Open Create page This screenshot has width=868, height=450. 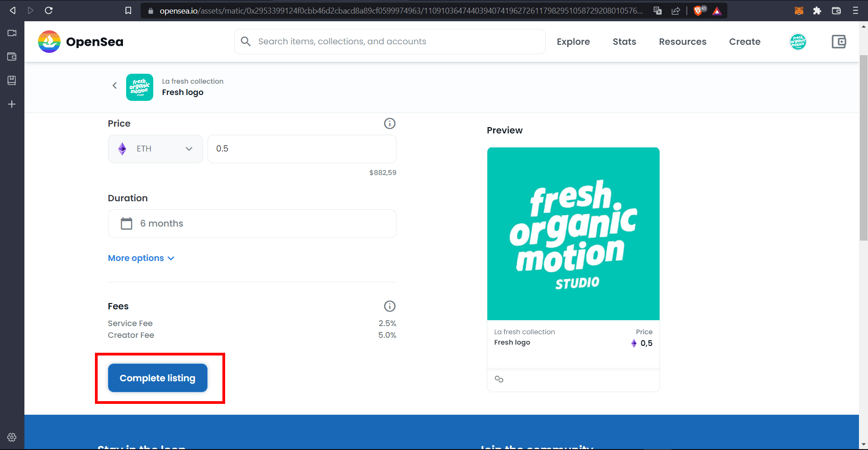745,42
